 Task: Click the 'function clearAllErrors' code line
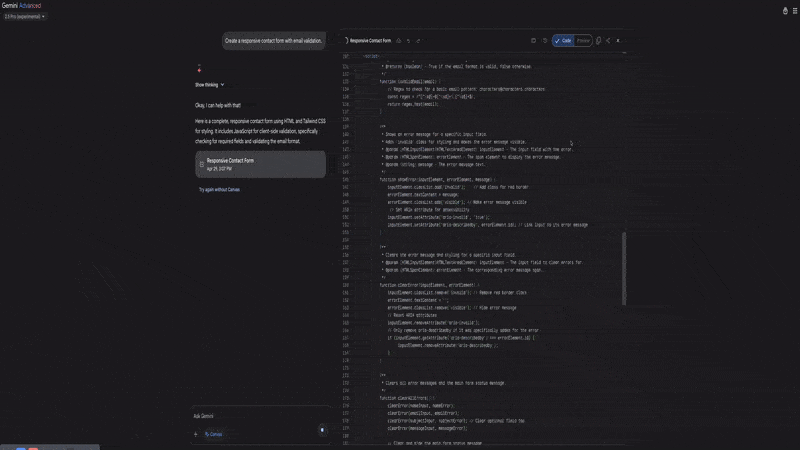click(x=407, y=398)
